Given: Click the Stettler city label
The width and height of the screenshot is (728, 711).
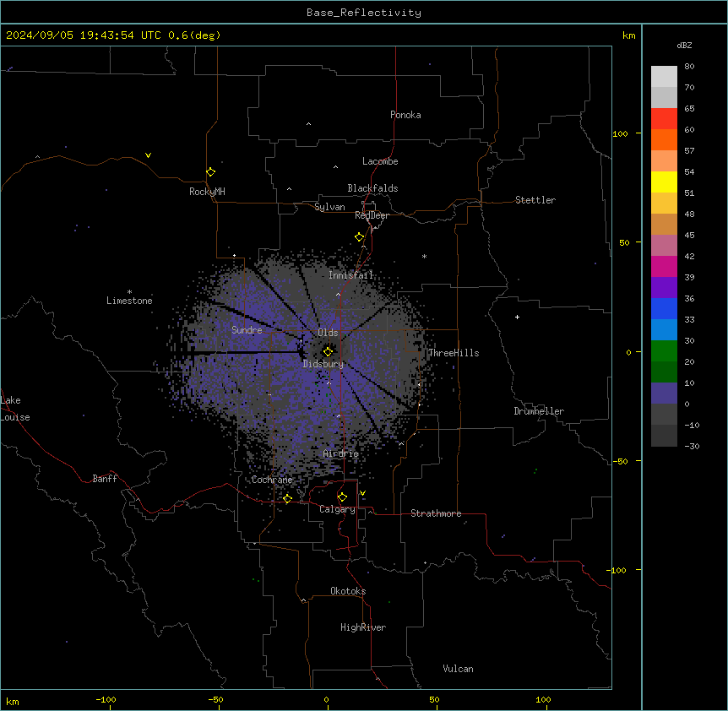Looking at the screenshot, I should pos(535,200).
